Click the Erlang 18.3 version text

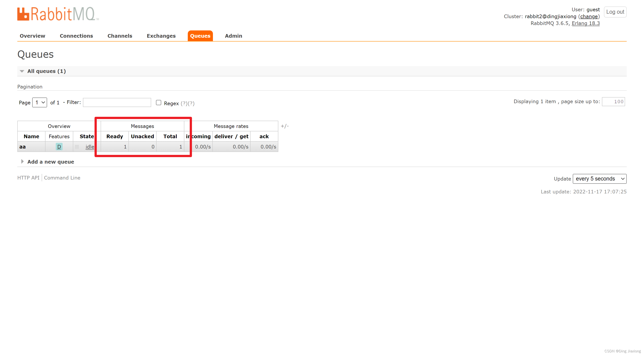[x=586, y=23]
